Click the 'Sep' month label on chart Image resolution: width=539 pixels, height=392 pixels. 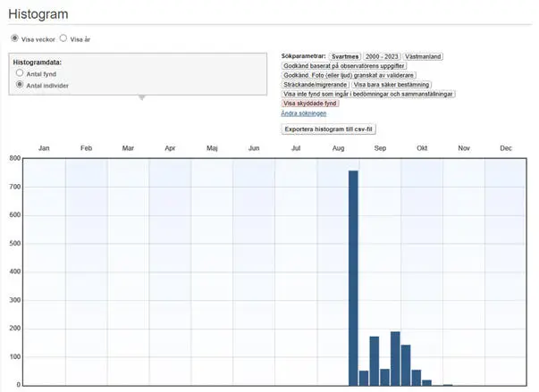pyautogui.click(x=380, y=148)
